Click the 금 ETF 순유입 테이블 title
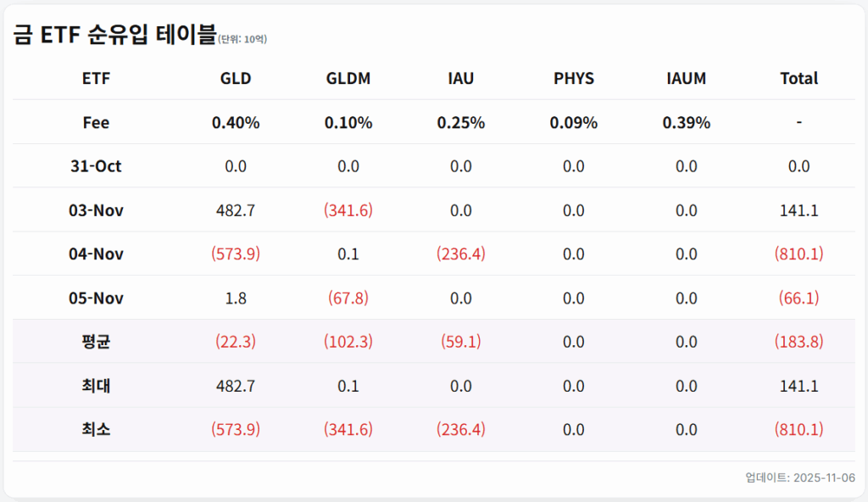868x502 pixels. click(114, 35)
